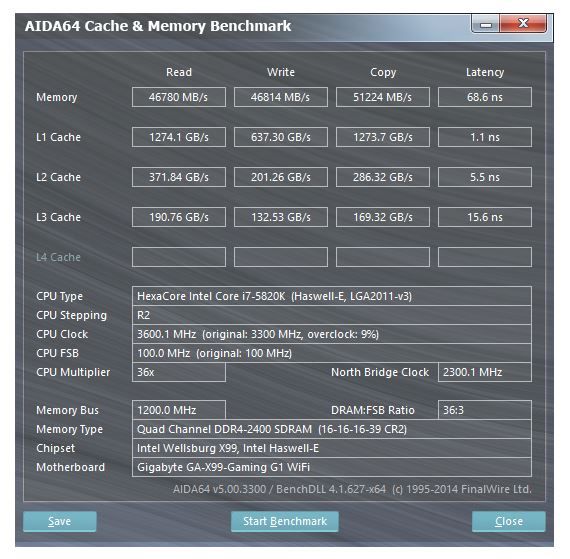The image size is (570, 559).
Task: Click L2 Cache read value 371.84 GB/s
Action: [x=178, y=177]
